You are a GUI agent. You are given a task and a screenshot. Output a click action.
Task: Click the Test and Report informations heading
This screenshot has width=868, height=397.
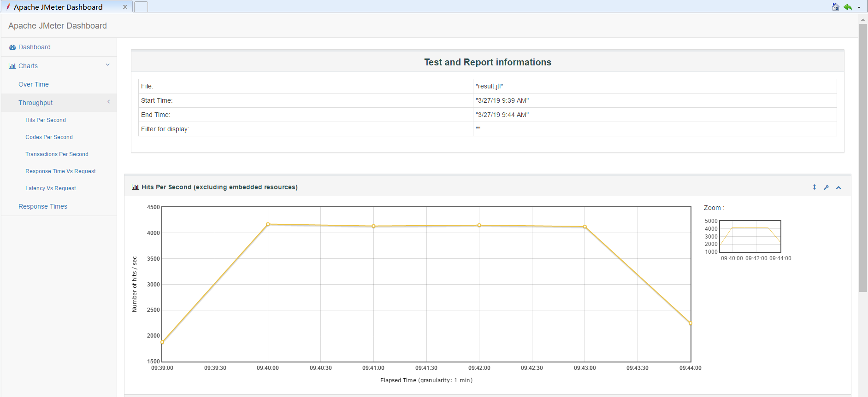(488, 62)
